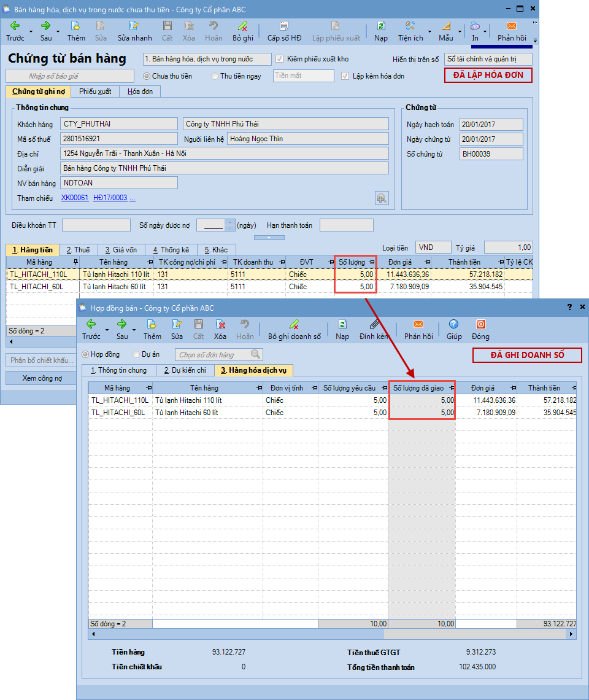Select the Thu tiền ngay radio button
Image resolution: width=589 pixels, height=700 pixels.
tap(214, 76)
